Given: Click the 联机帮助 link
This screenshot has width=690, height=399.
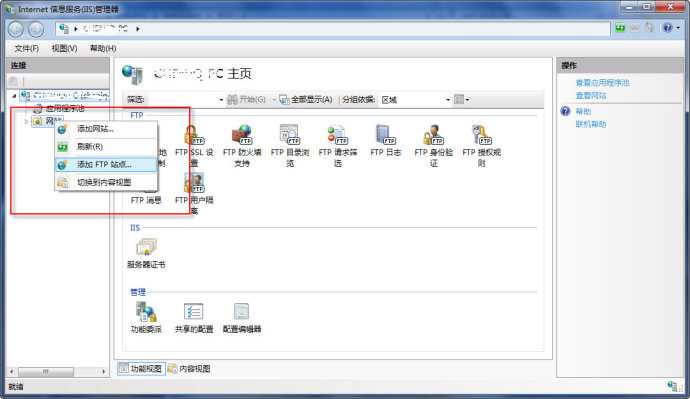Looking at the screenshot, I should pyautogui.click(x=591, y=124).
